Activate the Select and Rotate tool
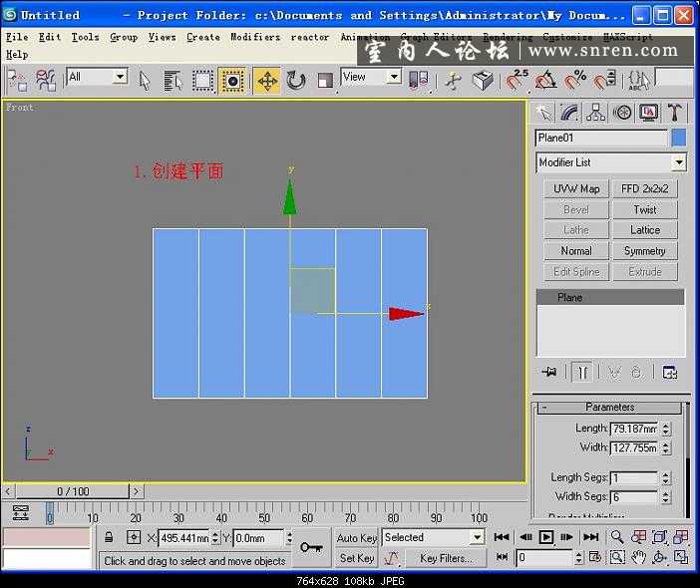The height and width of the screenshot is (588, 700). pyautogui.click(x=295, y=81)
